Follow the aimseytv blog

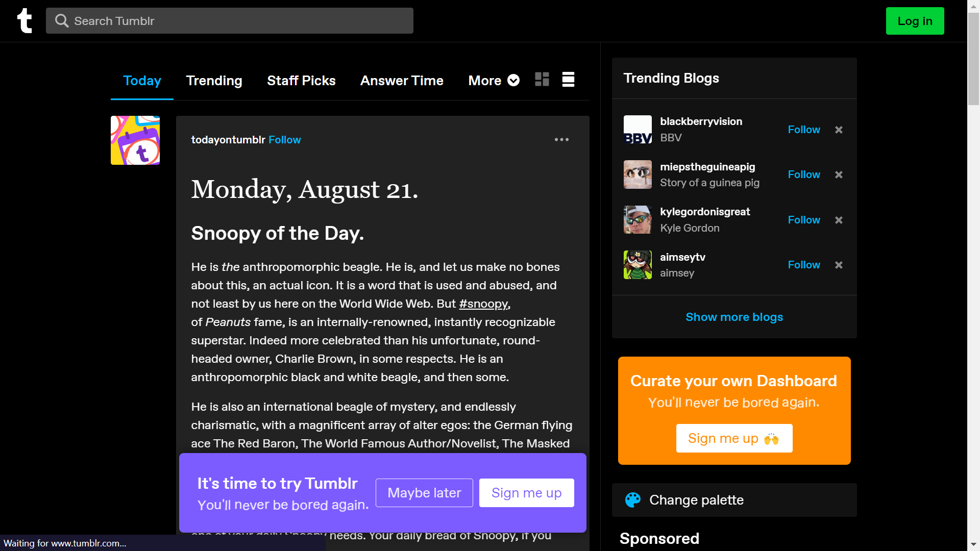804,265
